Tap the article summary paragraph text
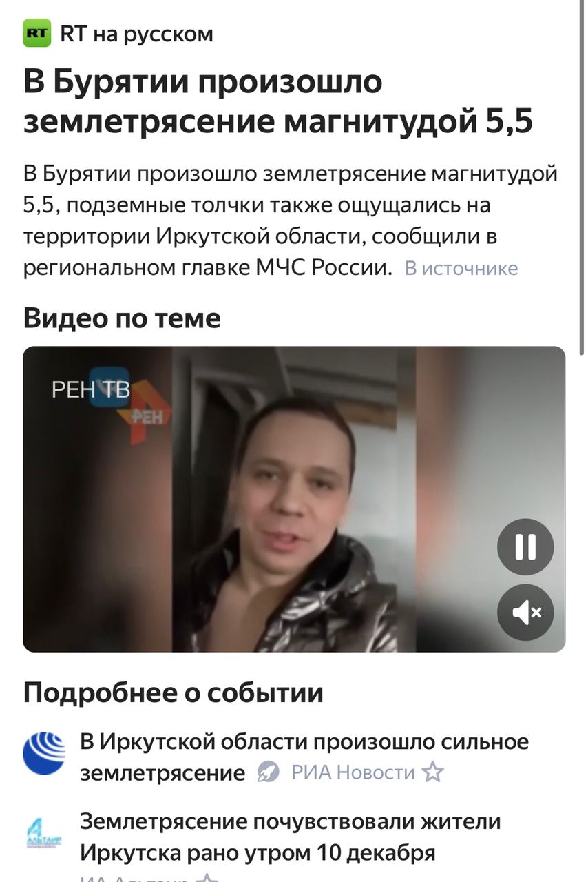The image size is (588, 882). pos(291,220)
